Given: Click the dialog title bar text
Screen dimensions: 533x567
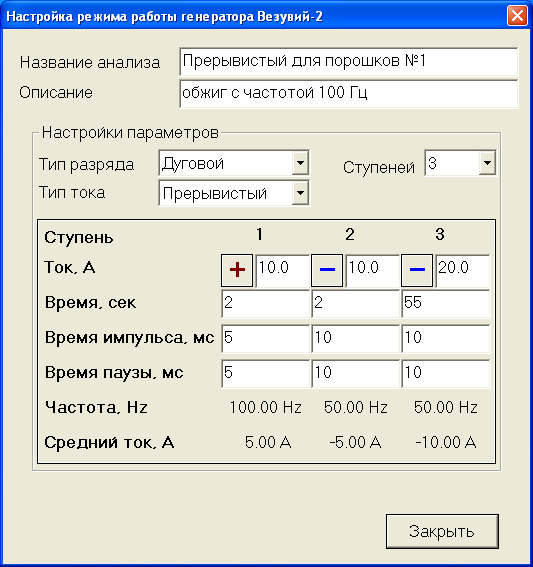Looking at the screenshot, I should (165, 17).
